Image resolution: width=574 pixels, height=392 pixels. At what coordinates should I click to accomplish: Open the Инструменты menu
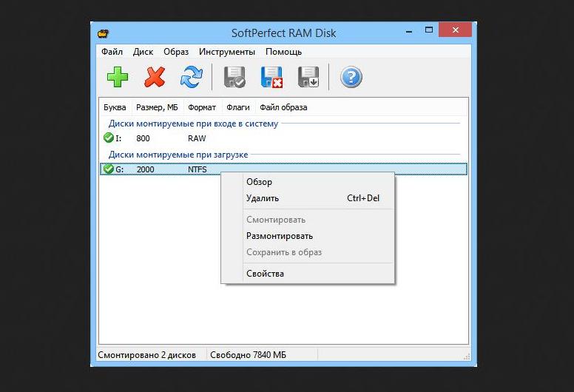(x=227, y=52)
